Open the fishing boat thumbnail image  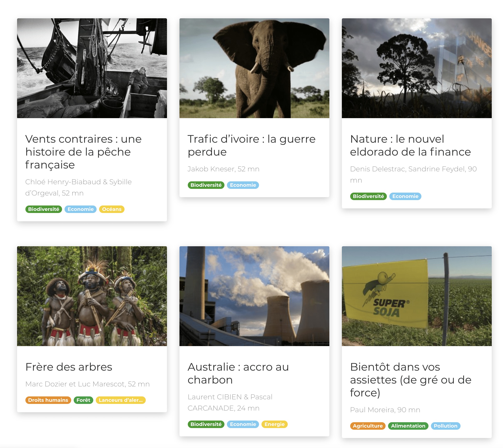pyautogui.click(x=92, y=68)
